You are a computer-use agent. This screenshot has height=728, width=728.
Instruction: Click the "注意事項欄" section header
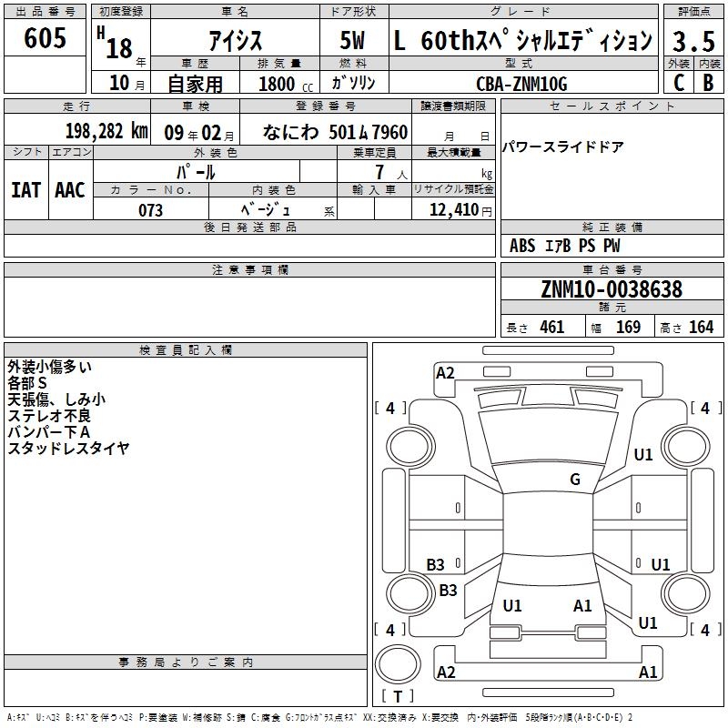(x=249, y=269)
